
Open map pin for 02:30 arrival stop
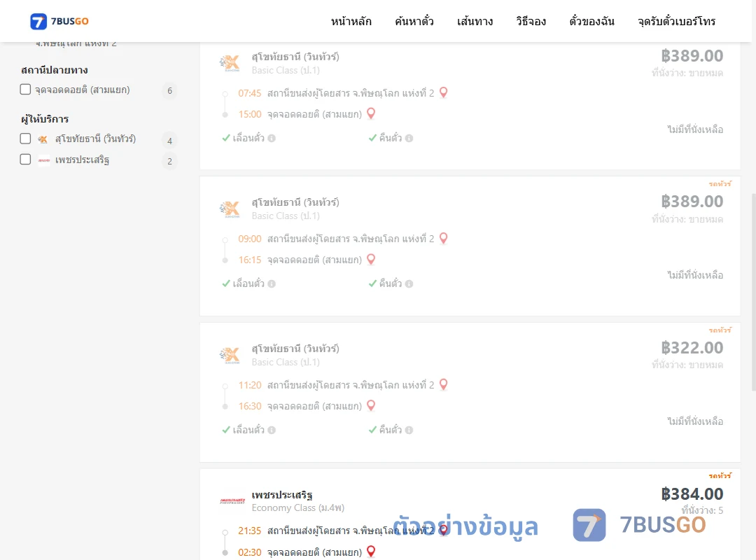[x=371, y=551]
